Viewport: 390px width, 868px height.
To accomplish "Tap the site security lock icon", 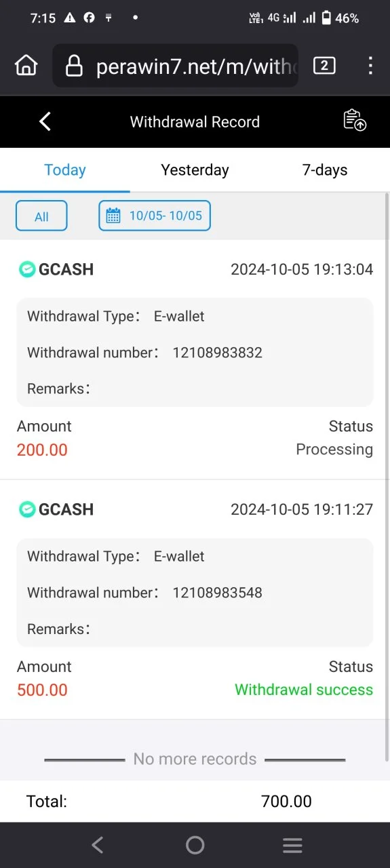I will 74,66.
